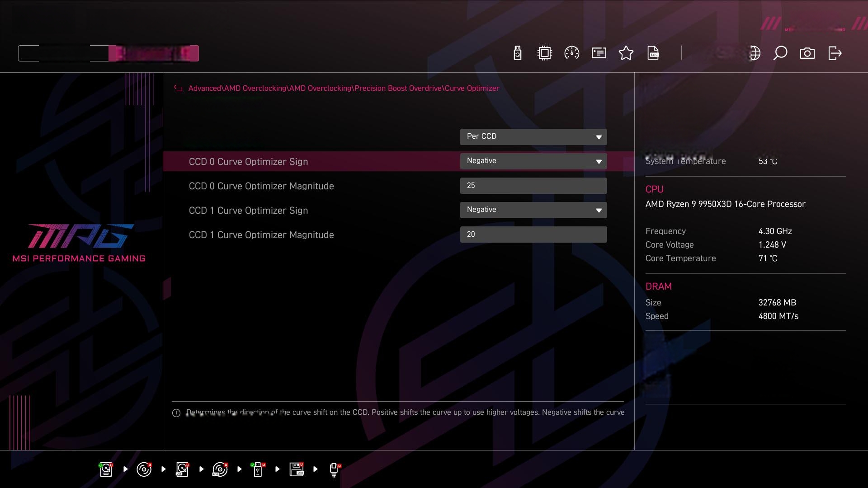Select the USB CD/DVD boot device icon
The width and height of the screenshot is (868, 488).
pyautogui.click(x=220, y=469)
